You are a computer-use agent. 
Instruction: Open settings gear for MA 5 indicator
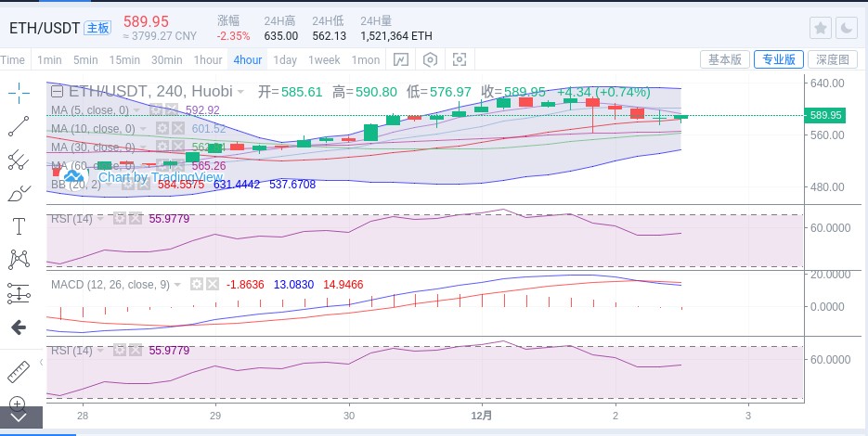[156, 109]
